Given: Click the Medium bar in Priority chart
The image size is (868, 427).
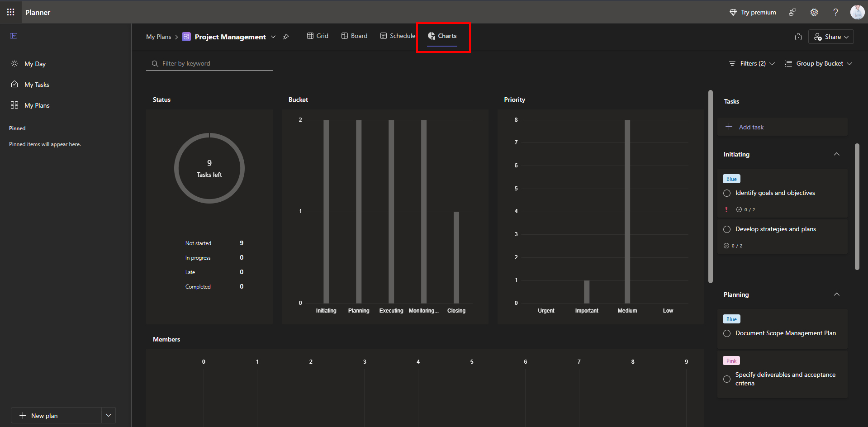Looking at the screenshot, I should [627, 211].
